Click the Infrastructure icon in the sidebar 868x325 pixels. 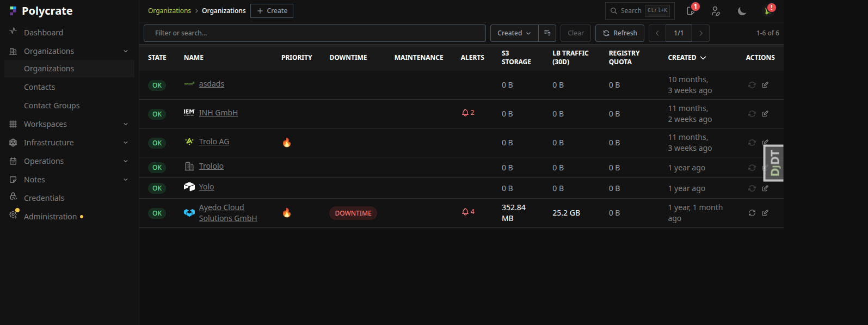click(13, 143)
